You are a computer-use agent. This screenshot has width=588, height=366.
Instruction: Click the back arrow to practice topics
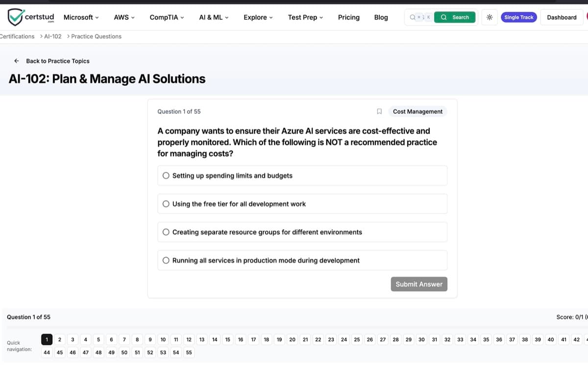click(x=16, y=61)
